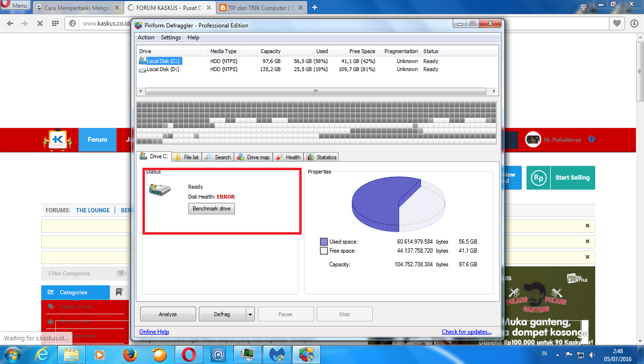Click the Defraggler title bar icon
The height and width of the screenshot is (364, 644).
coord(138,26)
